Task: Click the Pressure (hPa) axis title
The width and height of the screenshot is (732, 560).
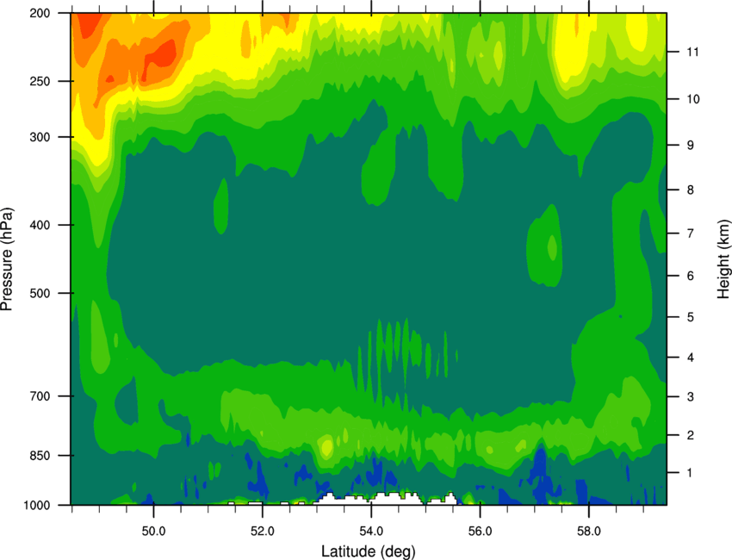Action: pos(7,259)
